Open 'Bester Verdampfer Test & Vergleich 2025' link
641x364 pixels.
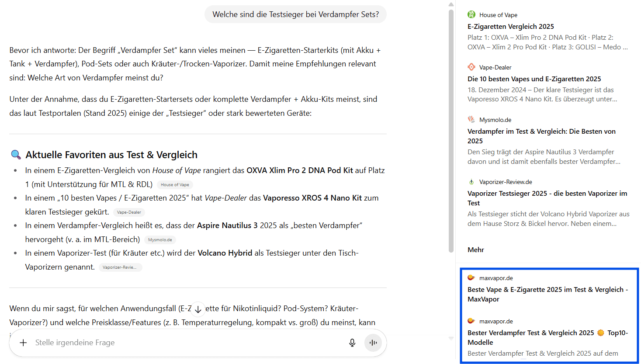[548, 338]
